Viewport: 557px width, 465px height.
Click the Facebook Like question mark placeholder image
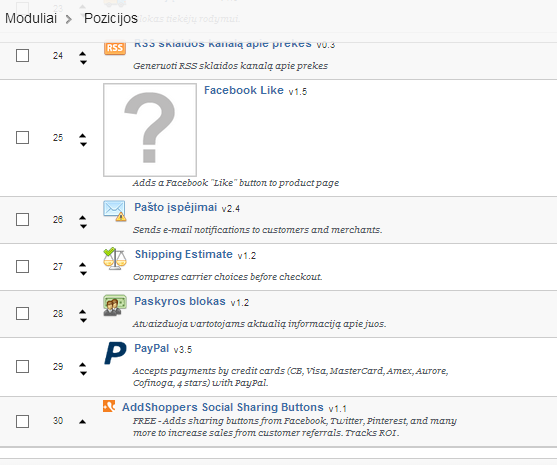[150, 130]
